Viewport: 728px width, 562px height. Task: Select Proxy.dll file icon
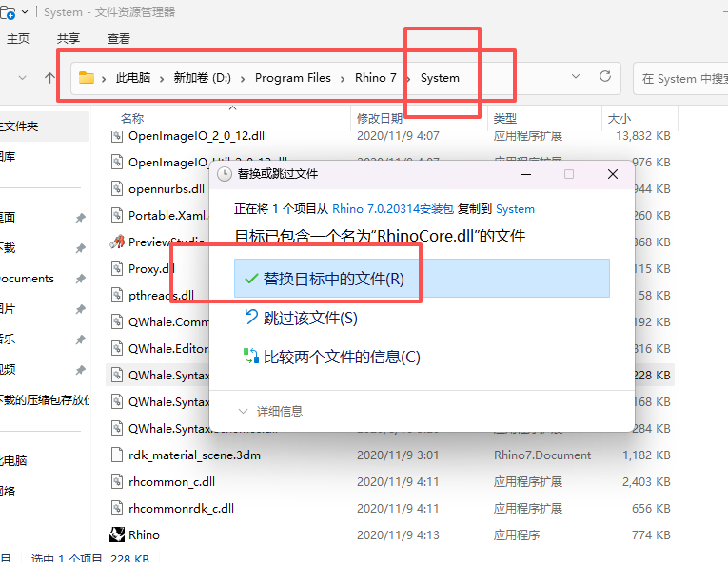[x=117, y=268]
